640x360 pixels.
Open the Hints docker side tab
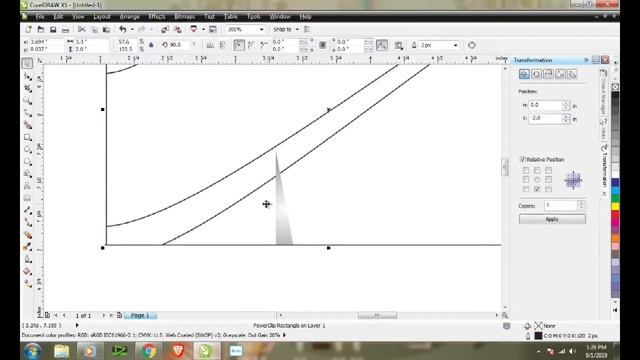tap(604, 129)
